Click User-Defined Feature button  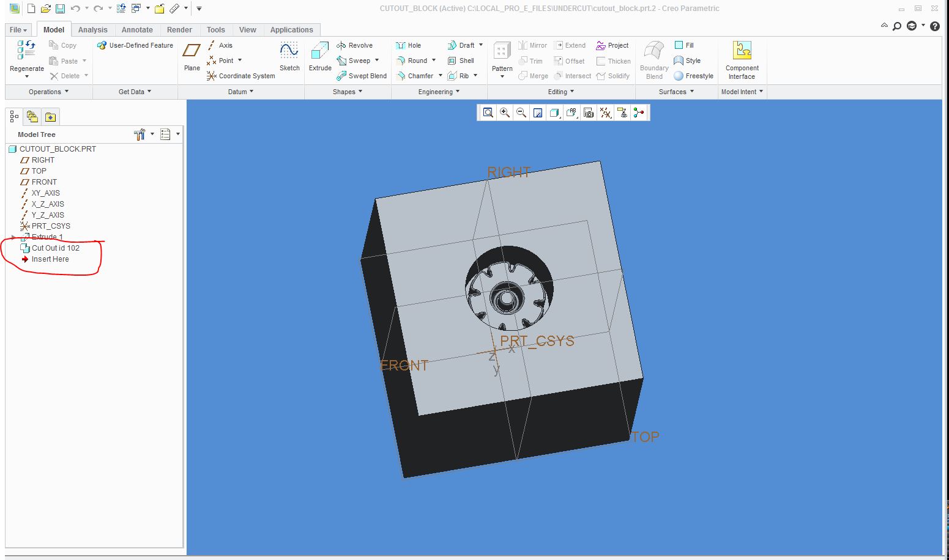[135, 45]
